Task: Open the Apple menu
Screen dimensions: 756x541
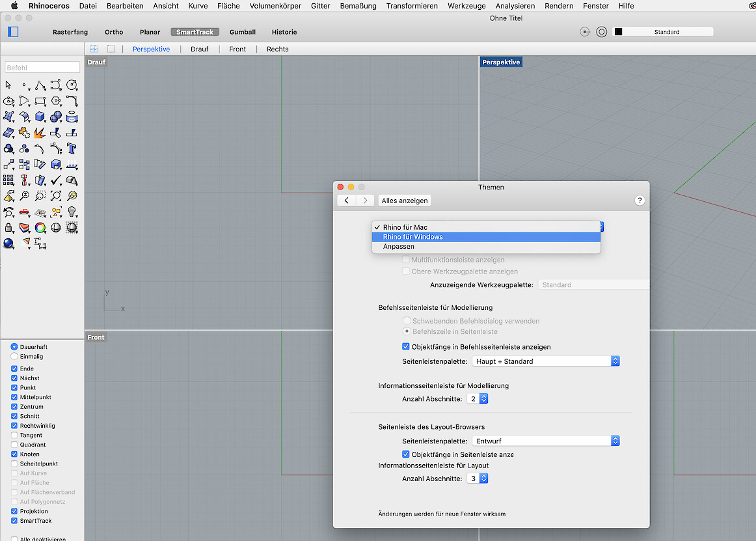Action: (14, 6)
